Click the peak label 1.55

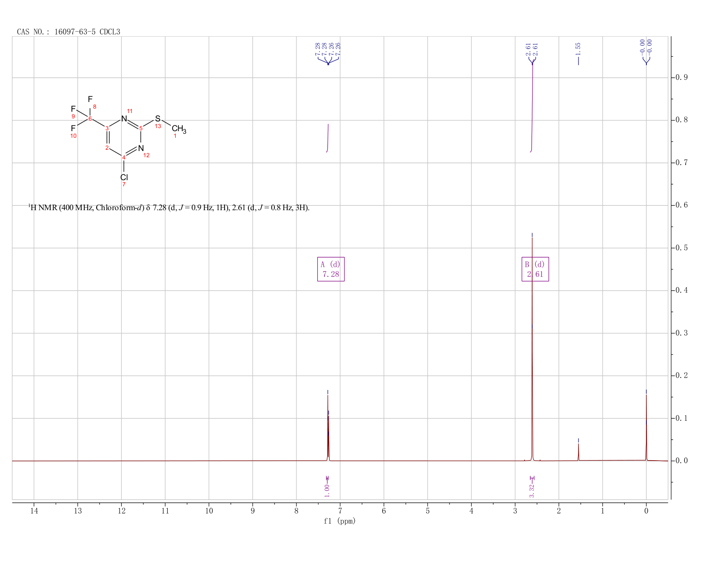tap(578, 49)
